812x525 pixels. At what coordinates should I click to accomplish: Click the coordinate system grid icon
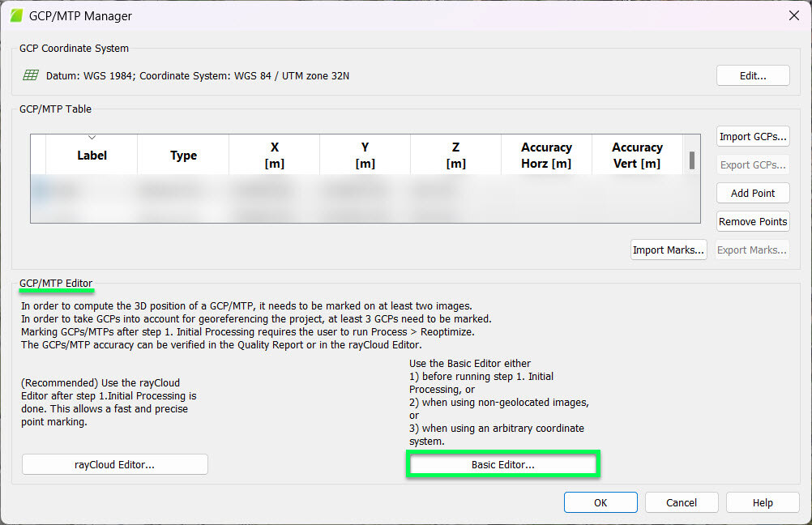[29, 75]
